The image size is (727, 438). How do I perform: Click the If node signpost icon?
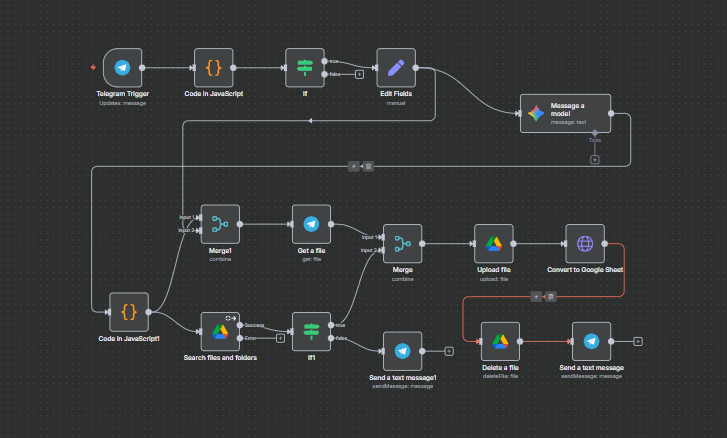[305, 68]
